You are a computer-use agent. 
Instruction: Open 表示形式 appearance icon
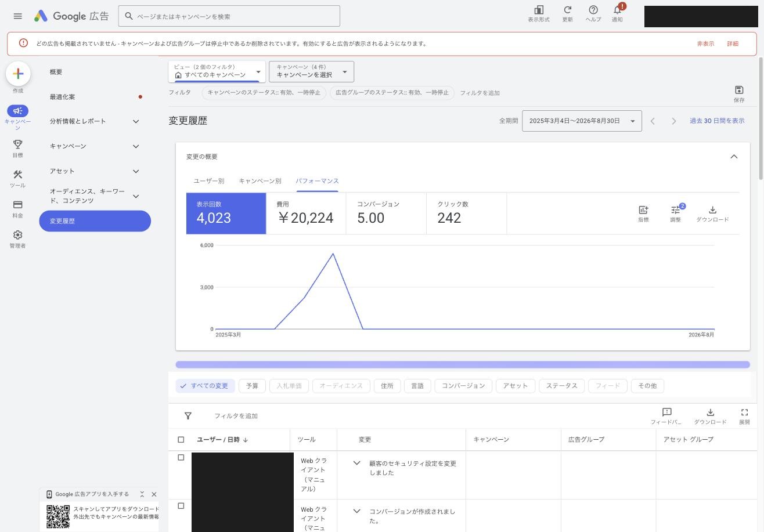click(x=539, y=14)
